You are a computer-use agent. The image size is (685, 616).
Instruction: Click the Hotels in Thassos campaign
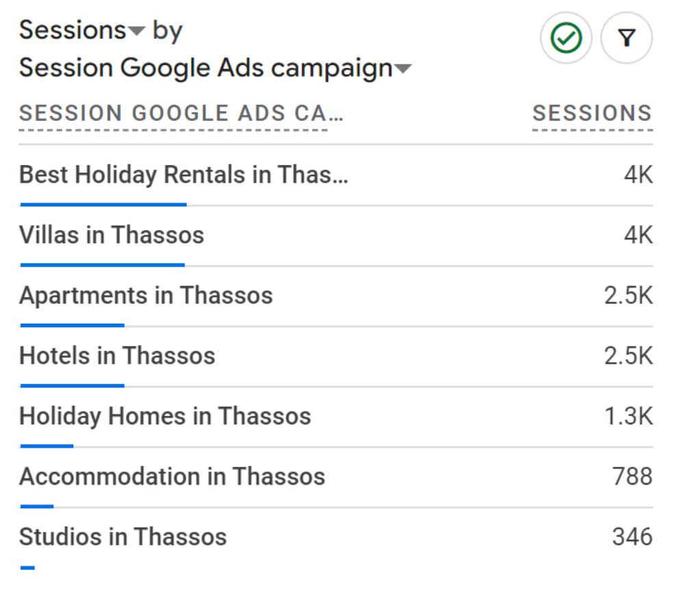(x=118, y=355)
